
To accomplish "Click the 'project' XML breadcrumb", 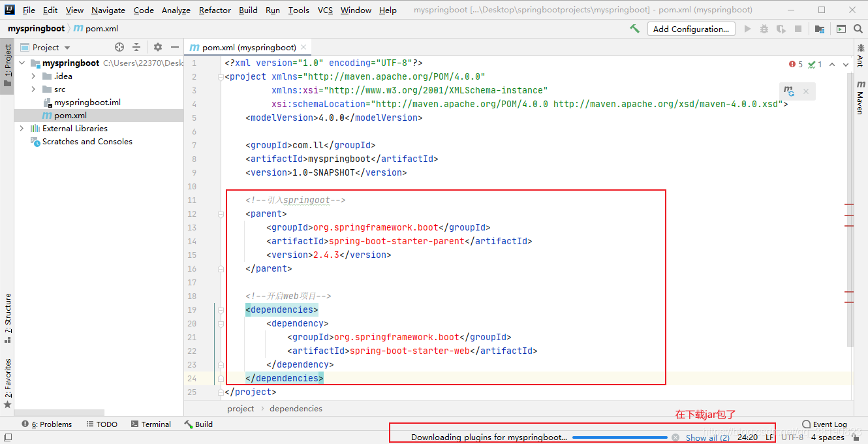I will [240, 409].
